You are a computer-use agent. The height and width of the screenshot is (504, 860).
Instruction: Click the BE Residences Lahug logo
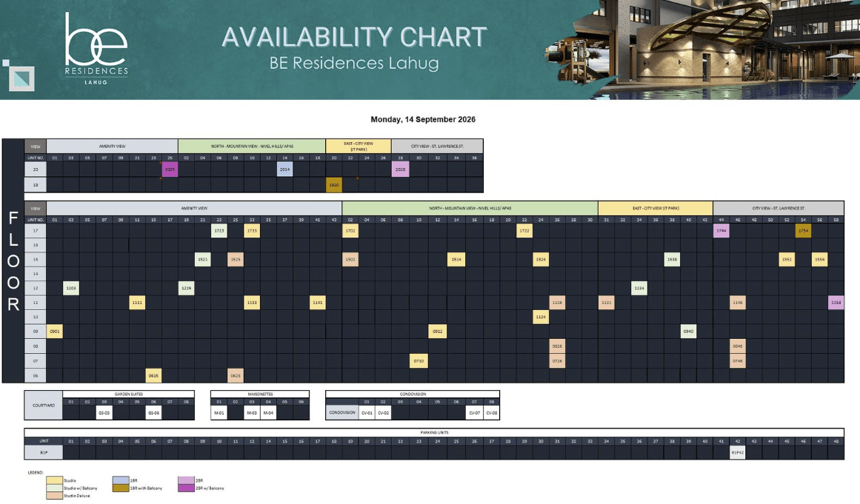click(x=96, y=49)
